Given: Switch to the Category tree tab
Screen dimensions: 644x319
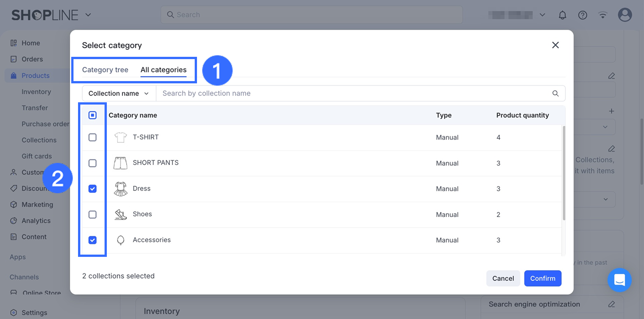Looking at the screenshot, I should [x=105, y=70].
